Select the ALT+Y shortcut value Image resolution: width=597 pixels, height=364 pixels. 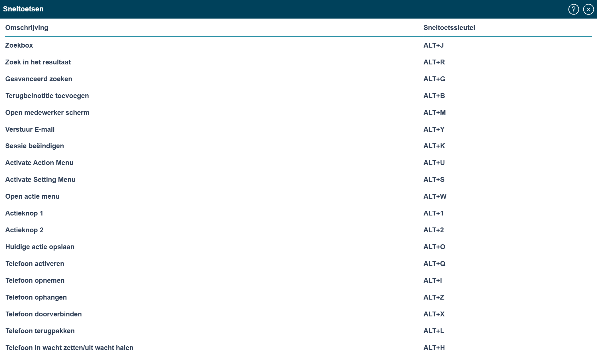434,129
